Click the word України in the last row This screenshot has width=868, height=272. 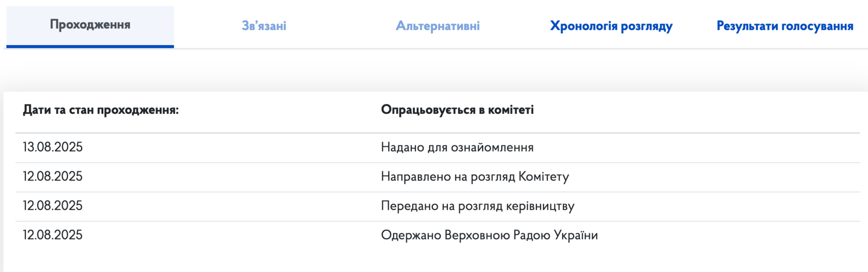coord(576,235)
